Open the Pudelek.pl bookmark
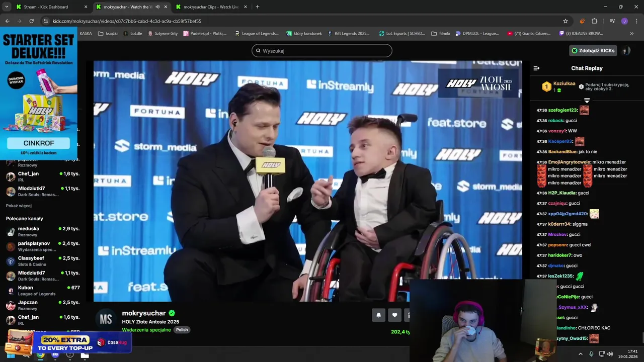 coord(205,34)
